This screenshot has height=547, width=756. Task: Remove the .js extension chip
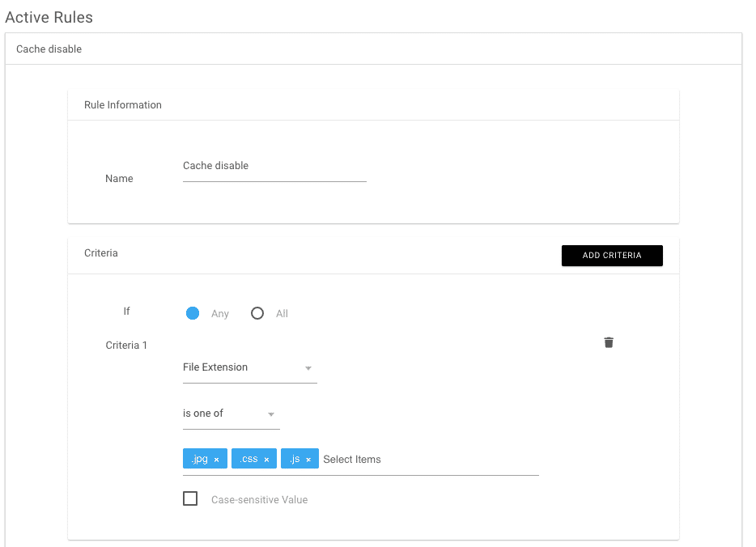click(308, 460)
